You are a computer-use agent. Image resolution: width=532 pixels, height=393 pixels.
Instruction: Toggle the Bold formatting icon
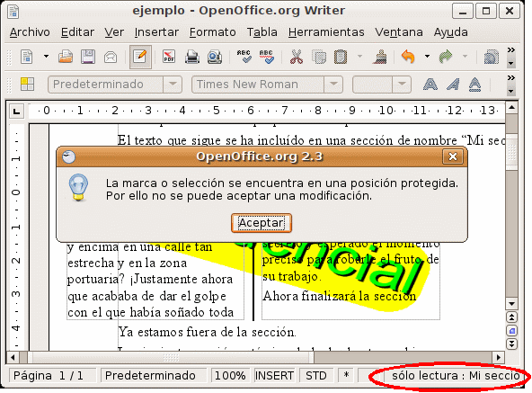point(430,85)
